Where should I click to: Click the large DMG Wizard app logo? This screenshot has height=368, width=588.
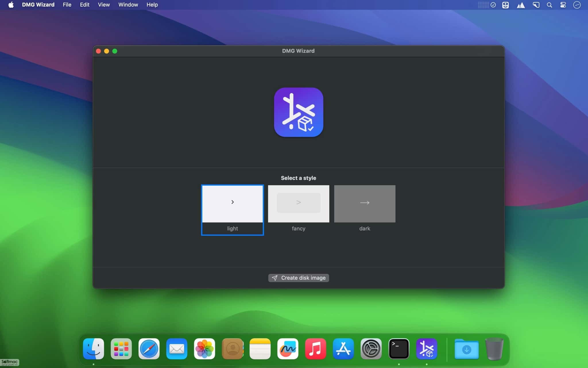(299, 112)
